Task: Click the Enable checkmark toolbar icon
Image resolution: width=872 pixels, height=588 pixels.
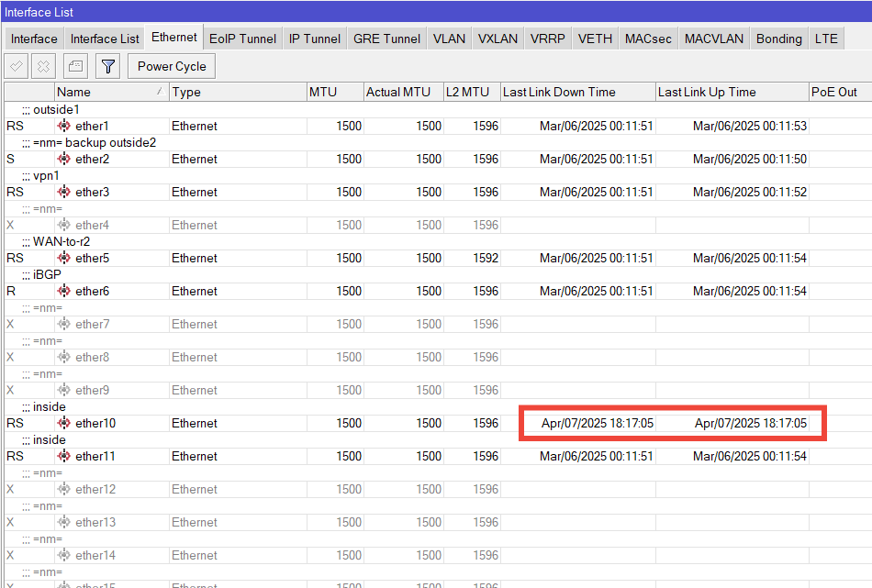Action: 17,67
